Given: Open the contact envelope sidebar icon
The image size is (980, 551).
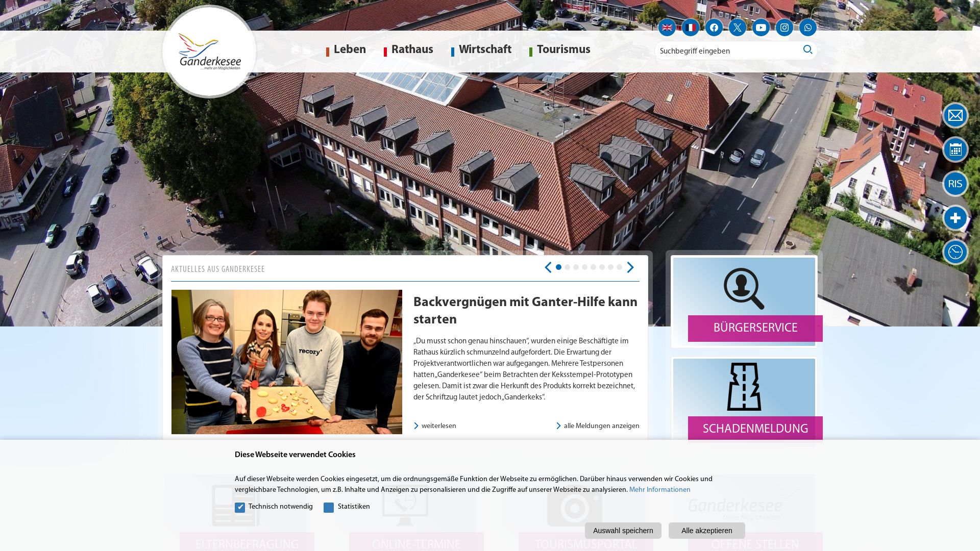Looking at the screenshot, I should tap(955, 116).
